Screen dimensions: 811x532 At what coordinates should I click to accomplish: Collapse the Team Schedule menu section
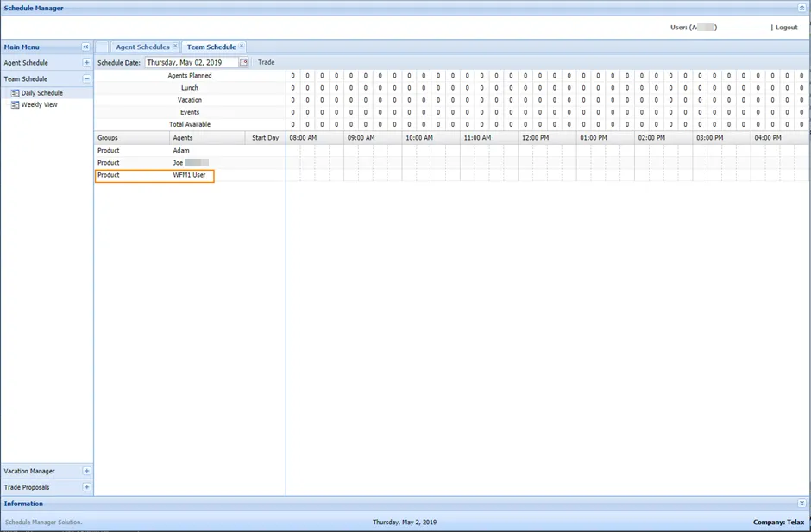[86, 78]
